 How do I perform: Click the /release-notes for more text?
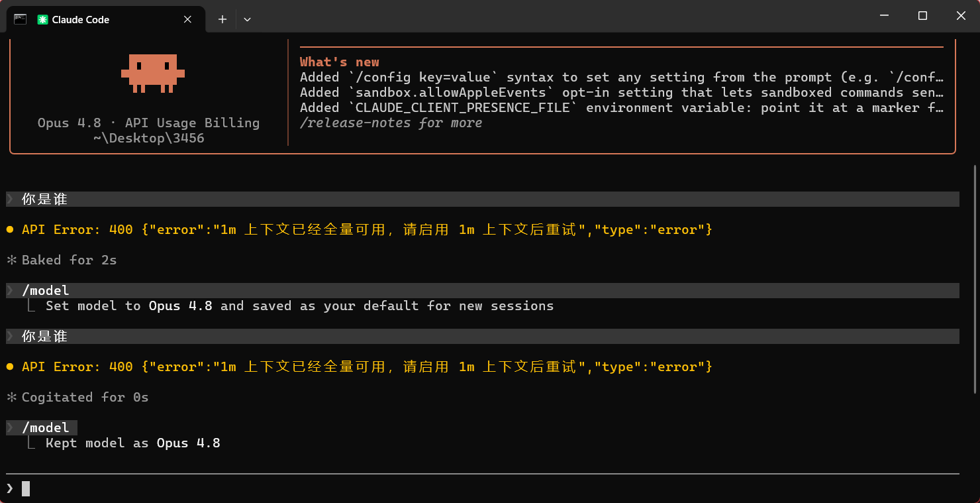coord(391,123)
